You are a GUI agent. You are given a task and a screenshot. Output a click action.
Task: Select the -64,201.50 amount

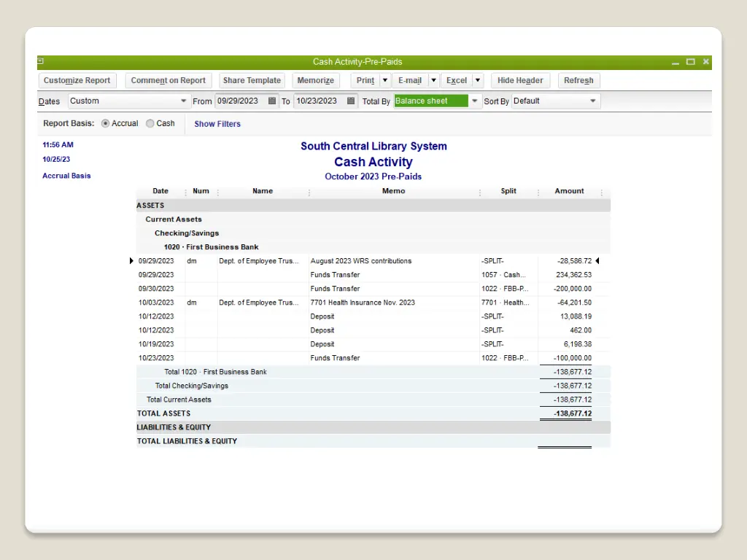coord(575,303)
